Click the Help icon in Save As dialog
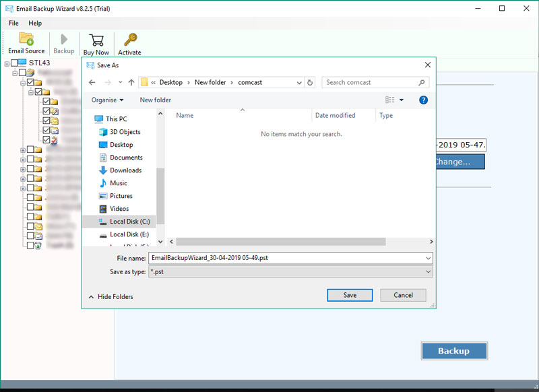 [424, 100]
